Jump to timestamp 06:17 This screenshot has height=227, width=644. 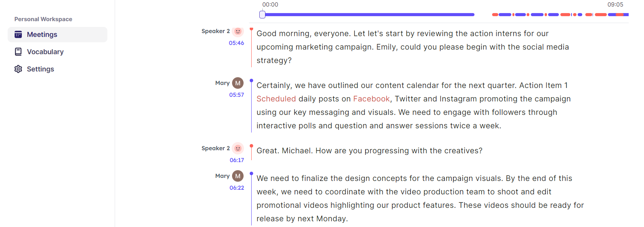237,160
